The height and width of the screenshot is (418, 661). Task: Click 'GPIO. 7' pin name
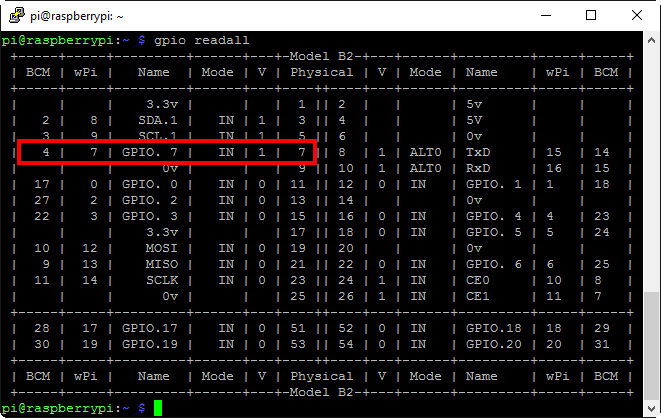point(150,152)
